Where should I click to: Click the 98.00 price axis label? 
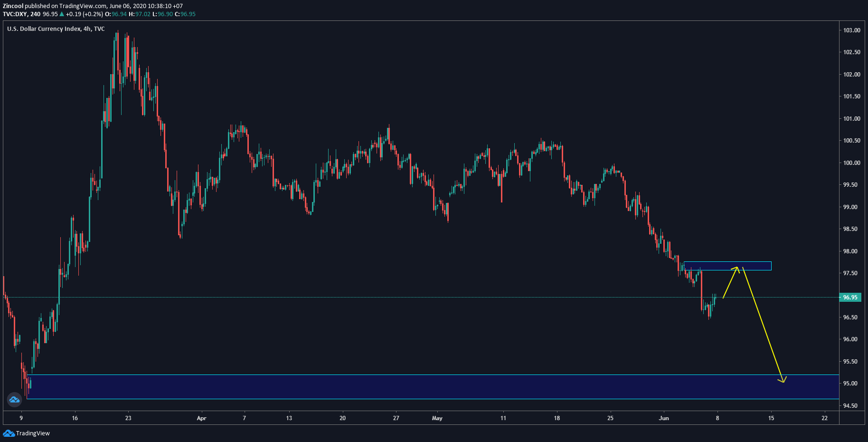pyautogui.click(x=850, y=251)
